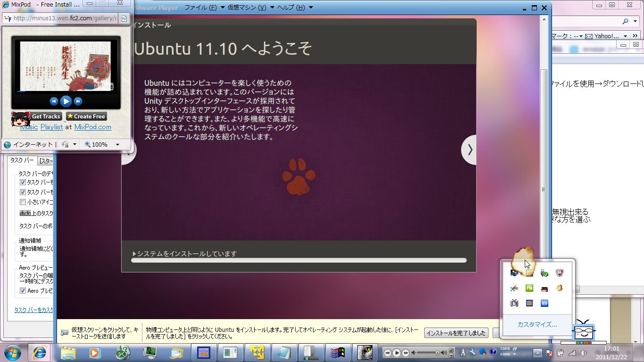Click compatibility view icon in address bar
The width and height of the screenshot is (644, 362).
tap(124, 18)
